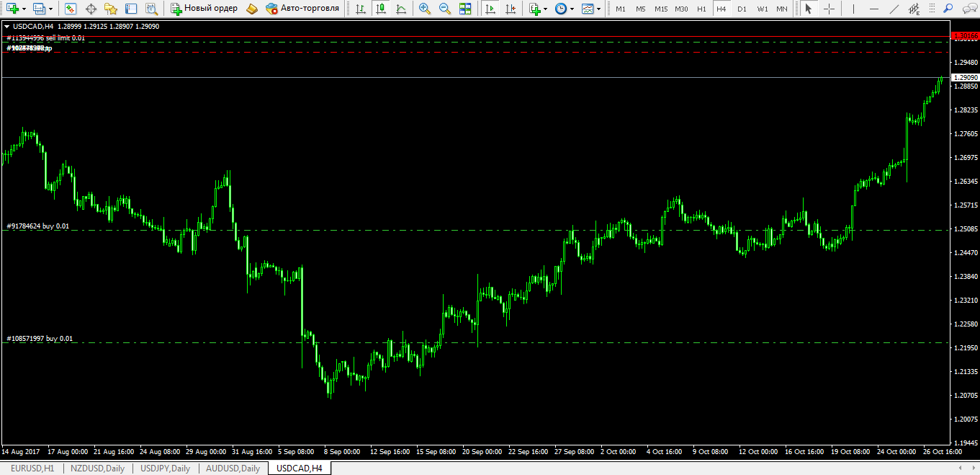Expand the periods dropdown arrow

[572, 9]
